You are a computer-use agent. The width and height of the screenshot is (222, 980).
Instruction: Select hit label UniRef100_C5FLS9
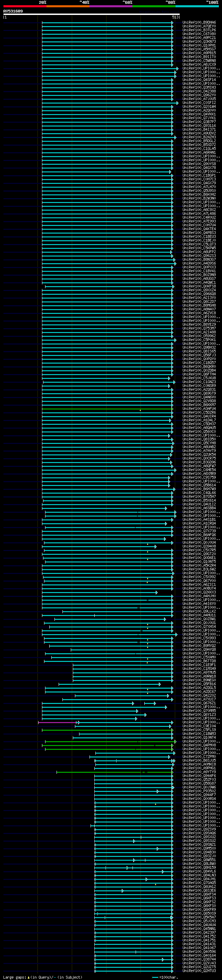(199, 730)
